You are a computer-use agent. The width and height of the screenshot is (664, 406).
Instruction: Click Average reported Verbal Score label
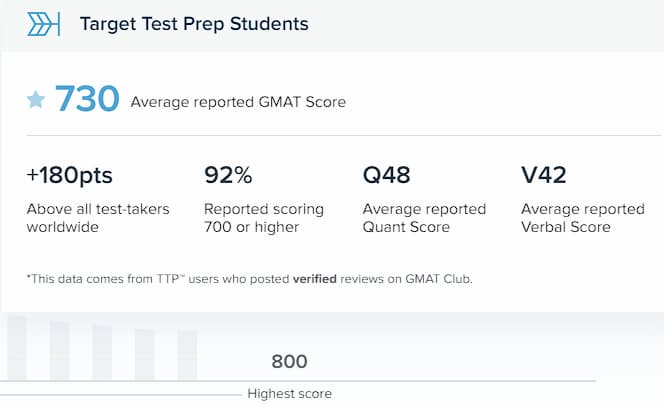click(x=583, y=218)
